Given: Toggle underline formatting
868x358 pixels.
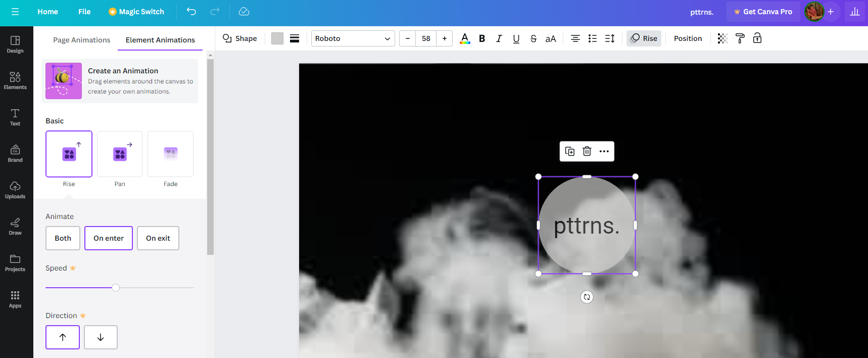Looking at the screenshot, I should (x=516, y=38).
